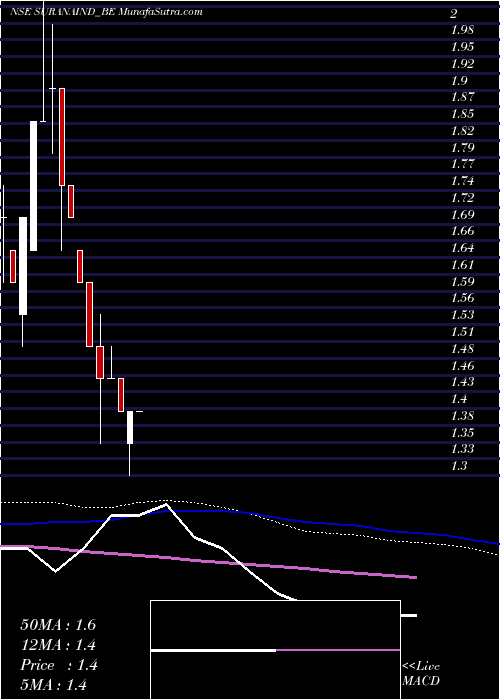Viewport: 500px width, 700px height.
Task: Click the 1.53 price axis label
Action: (462, 315)
